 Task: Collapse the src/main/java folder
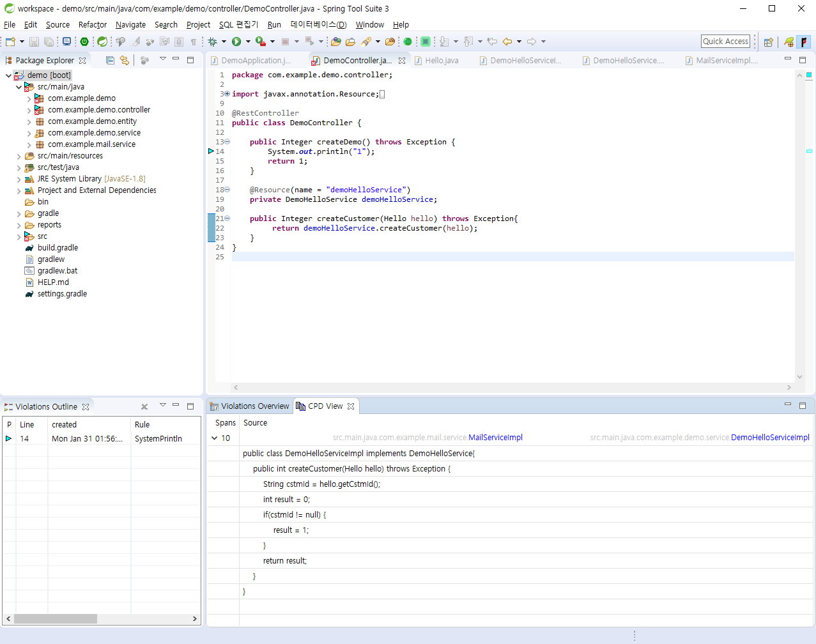click(19, 87)
